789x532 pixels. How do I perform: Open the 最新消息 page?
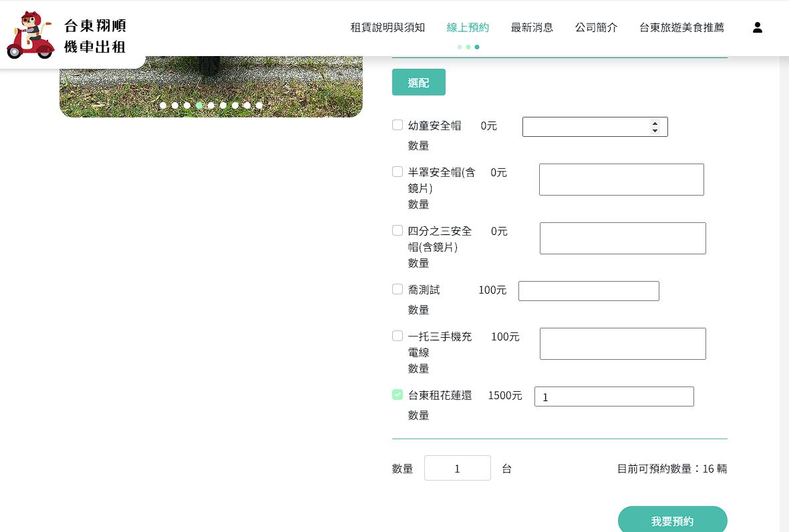pos(532,27)
